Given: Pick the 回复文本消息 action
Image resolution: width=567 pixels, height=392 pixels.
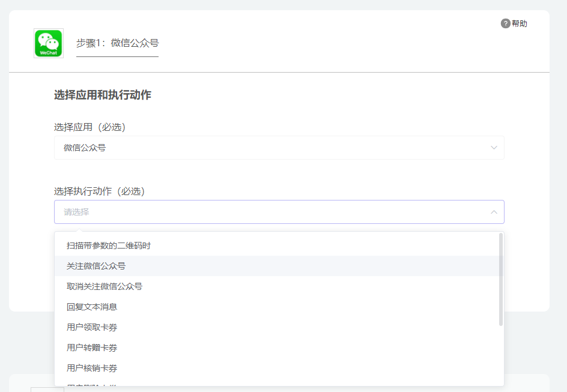Looking at the screenshot, I should click(x=91, y=307).
